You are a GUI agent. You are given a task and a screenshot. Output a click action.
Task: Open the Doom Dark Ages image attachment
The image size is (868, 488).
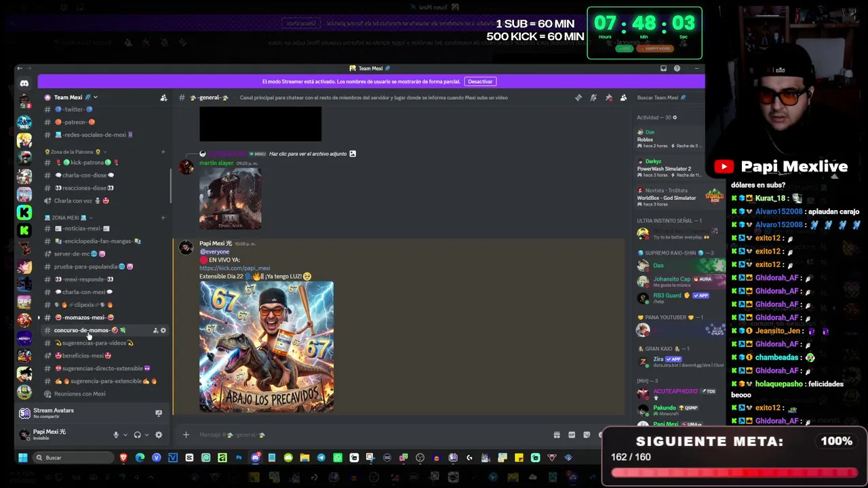[x=230, y=199]
